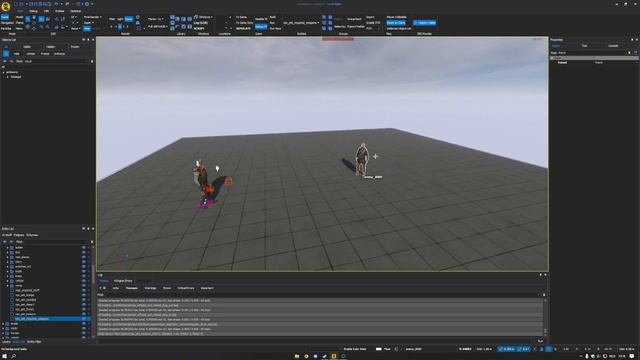This screenshot has width=640, height=360.
Task: Toggle visibility eye for the vehicle folder
Action: tap(84, 281)
